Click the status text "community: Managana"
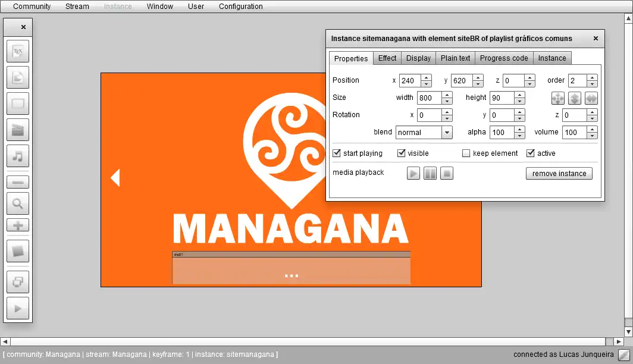 pos(43,354)
